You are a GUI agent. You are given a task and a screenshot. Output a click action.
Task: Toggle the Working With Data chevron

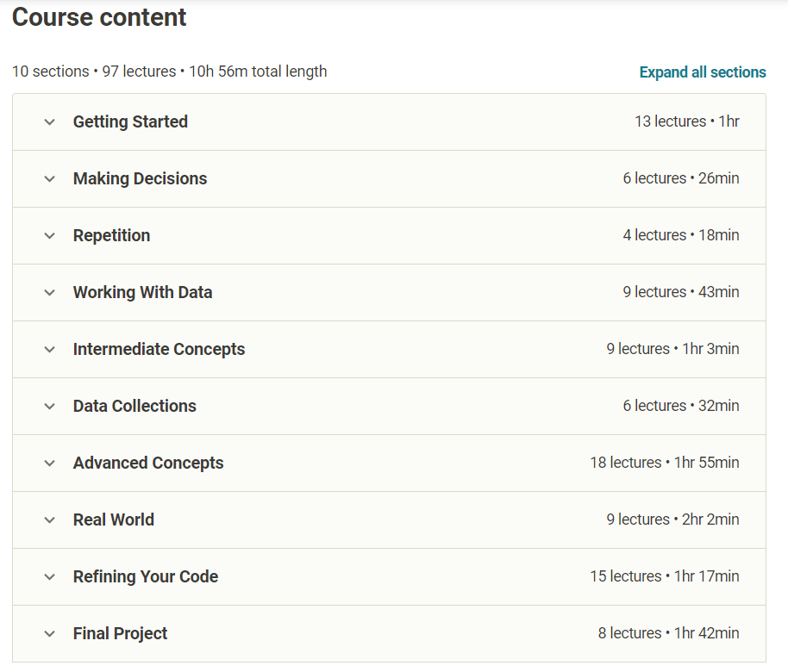click(50, 293)
